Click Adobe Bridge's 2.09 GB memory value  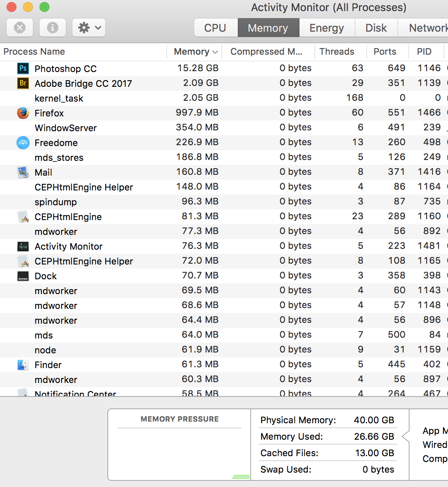201,83
